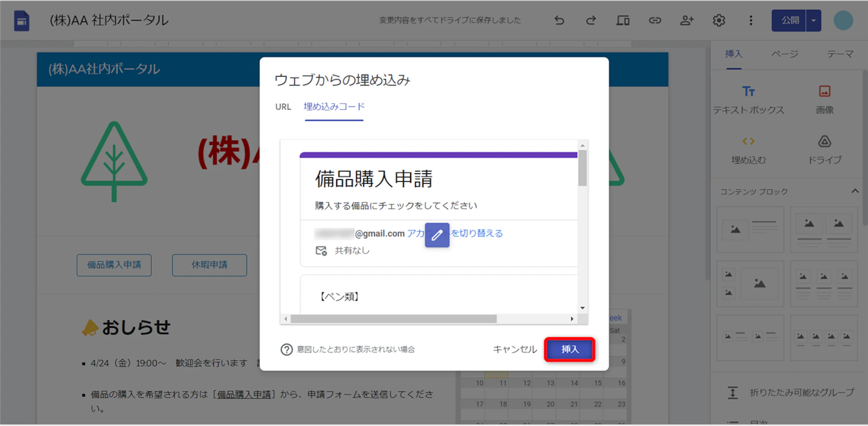Open the settings gear icon
This screenshot has width=868, height=426.
tap(719, 20)
